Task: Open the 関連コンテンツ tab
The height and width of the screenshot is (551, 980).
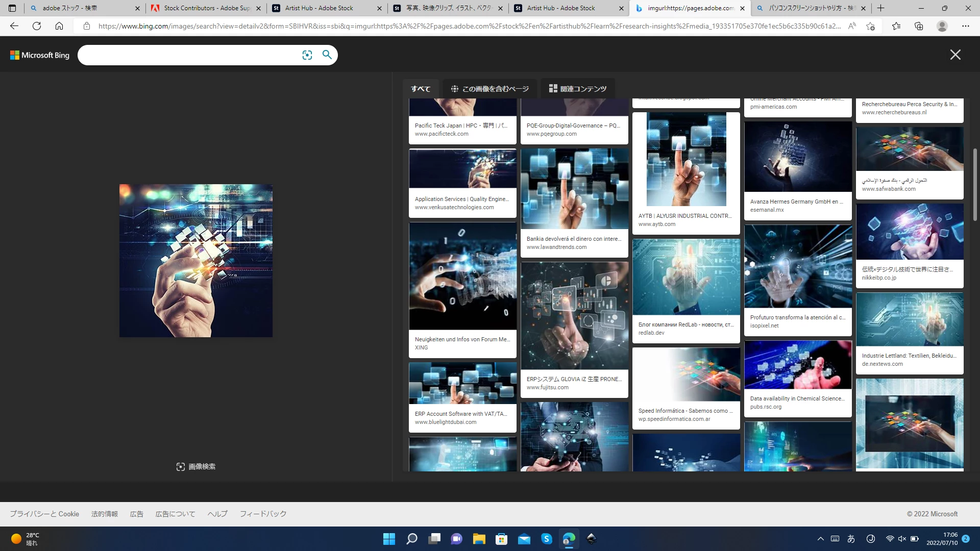Action: (x=577, y=89)
